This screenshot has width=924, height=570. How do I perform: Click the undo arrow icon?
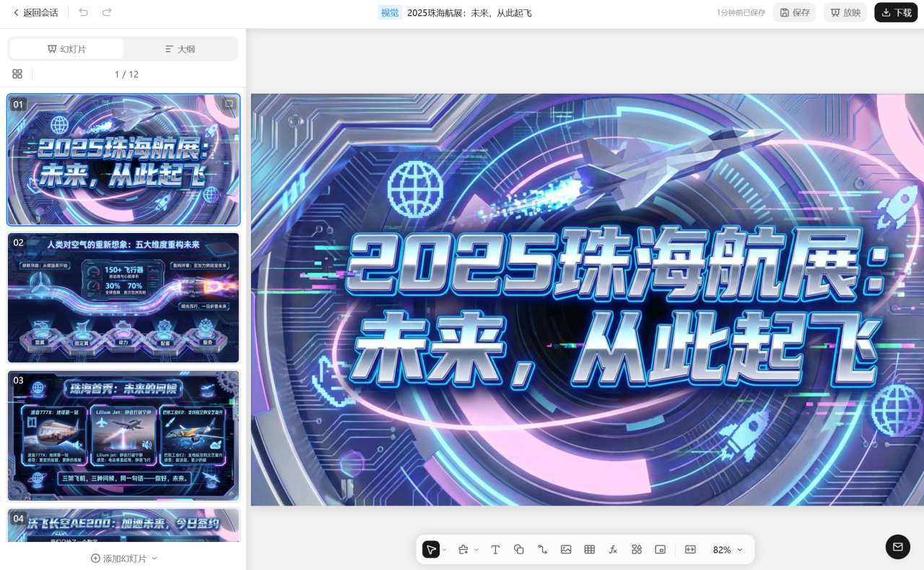point(83,12)
